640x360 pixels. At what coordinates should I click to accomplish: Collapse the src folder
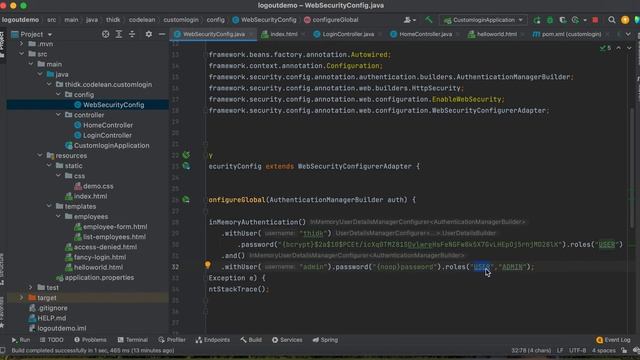pyautogui.click(x=22, y=54)
